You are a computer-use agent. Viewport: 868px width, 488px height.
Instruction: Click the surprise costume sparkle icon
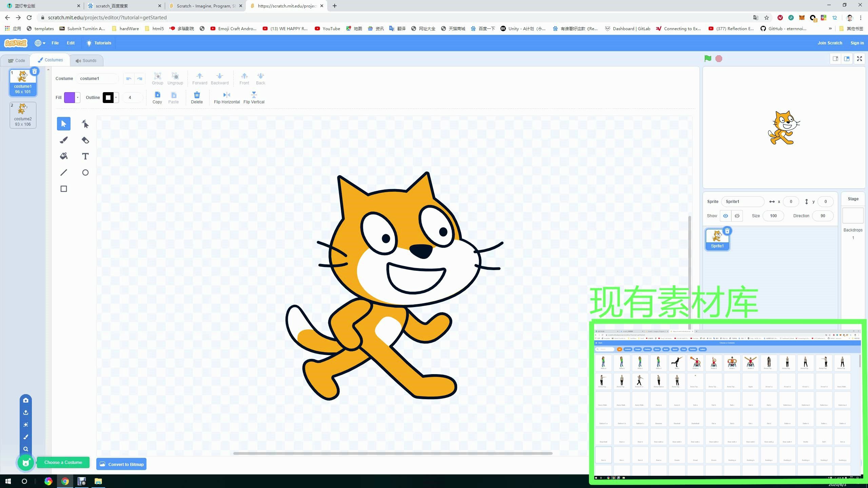click(x=26, y=425)
